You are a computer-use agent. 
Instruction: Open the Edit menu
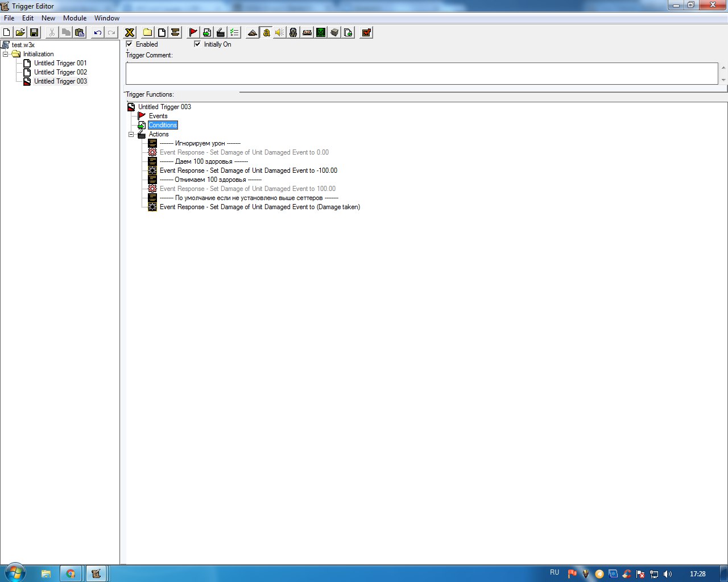pyautogui.click(x=28, y=18)
